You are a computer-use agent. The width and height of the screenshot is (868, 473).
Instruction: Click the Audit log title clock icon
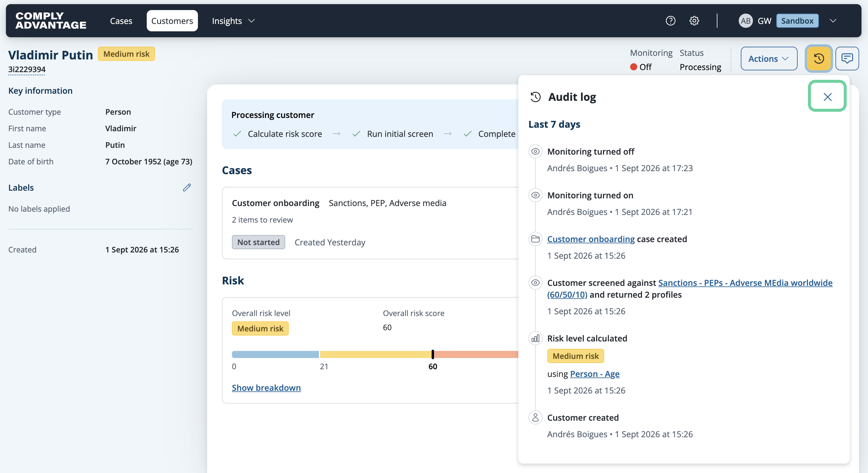tap(535, 97)
